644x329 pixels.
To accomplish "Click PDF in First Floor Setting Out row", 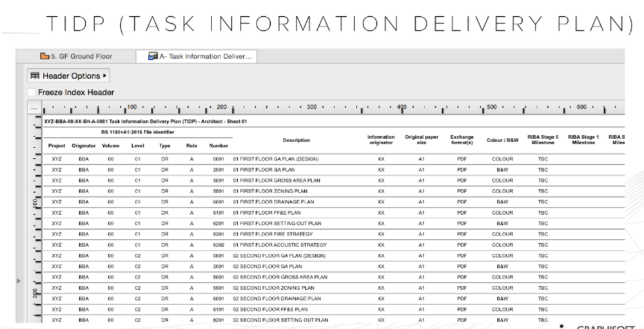I will 462,223.
